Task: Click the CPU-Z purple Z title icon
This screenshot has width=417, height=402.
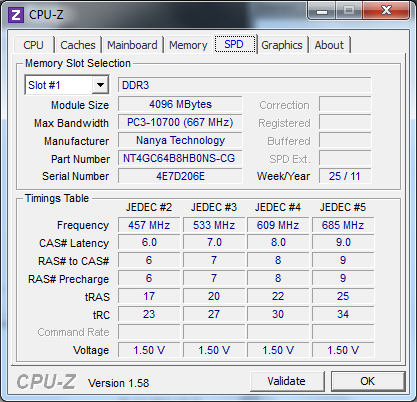Action: point(16,15)
